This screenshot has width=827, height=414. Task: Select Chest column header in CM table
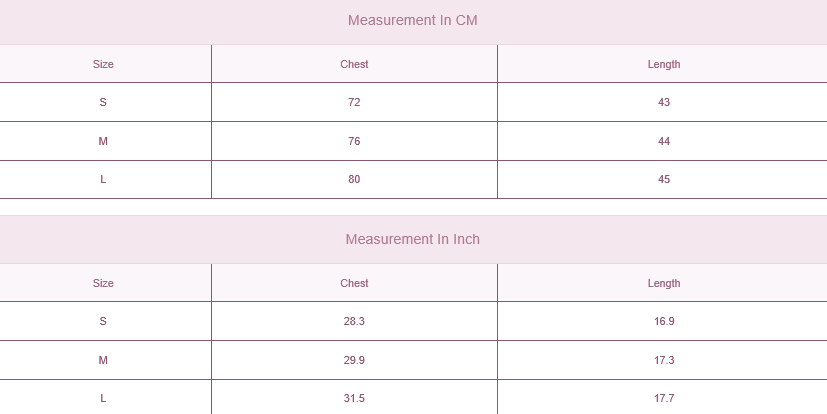pyautogui.click(x=354, y=64)
